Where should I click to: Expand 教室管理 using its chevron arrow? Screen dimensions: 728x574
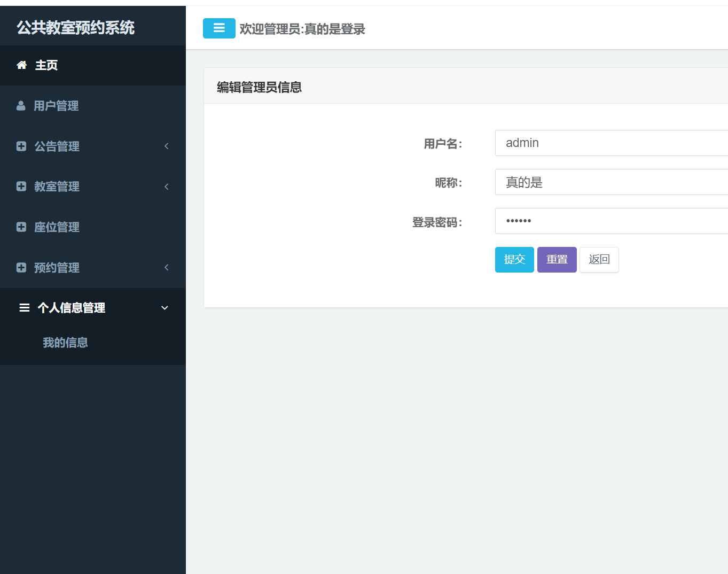[167, 187]
